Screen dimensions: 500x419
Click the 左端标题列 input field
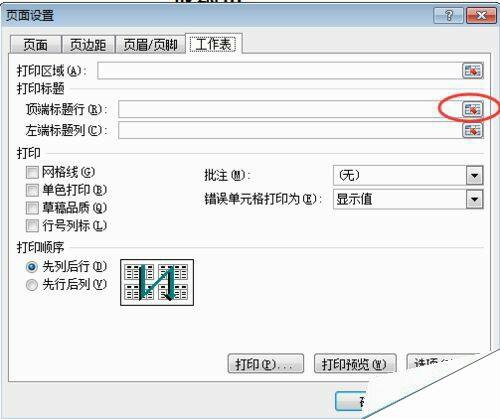(290, 130)
